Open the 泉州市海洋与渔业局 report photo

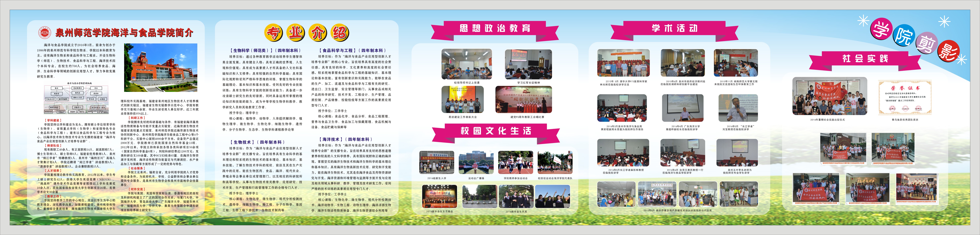(622, 108)
